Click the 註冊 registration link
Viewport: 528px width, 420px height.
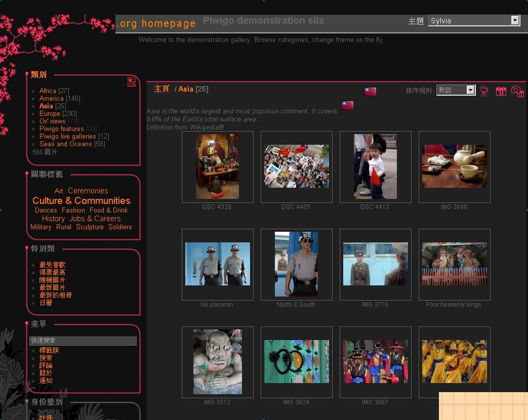46,417
